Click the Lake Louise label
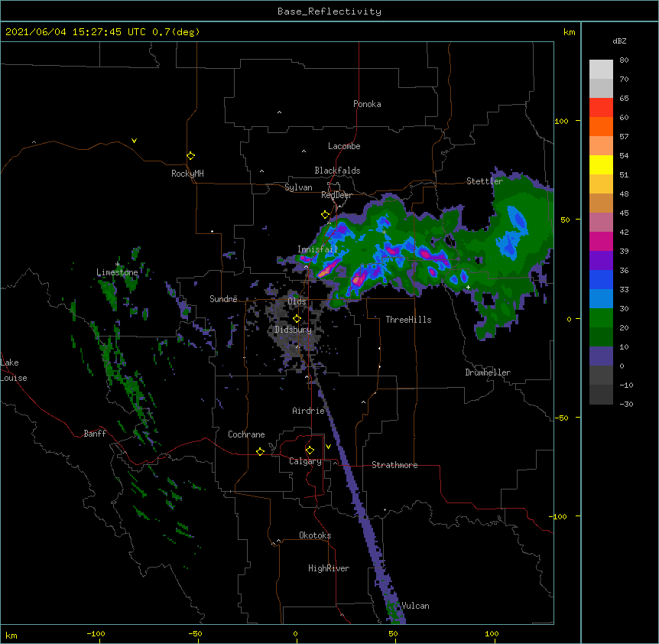This screenshot has height=644, width=659. (14, 370)
